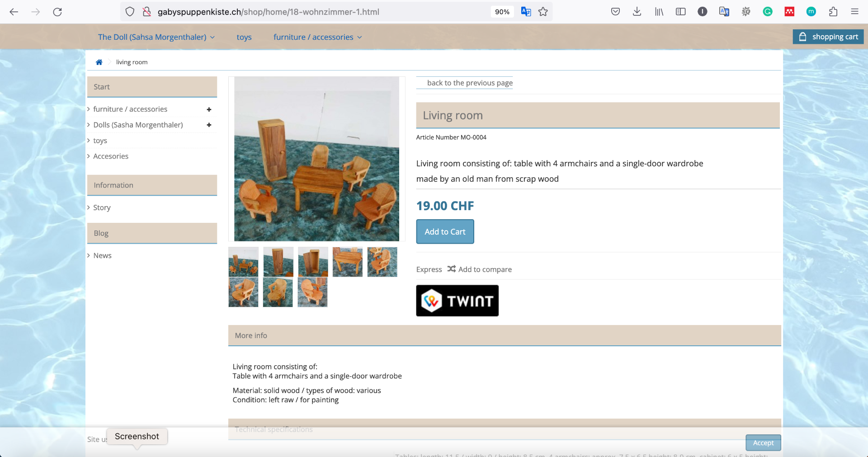Click the red extension icon
The width and height of the screenshot is (868, 457).
pos(789,12)
